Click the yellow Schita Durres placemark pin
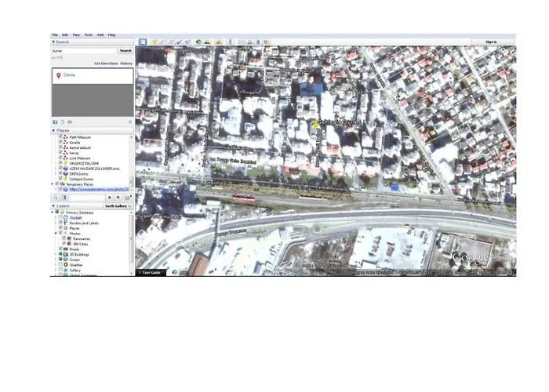Viewport: 549px width, 392px height. (x=316, y=124)
